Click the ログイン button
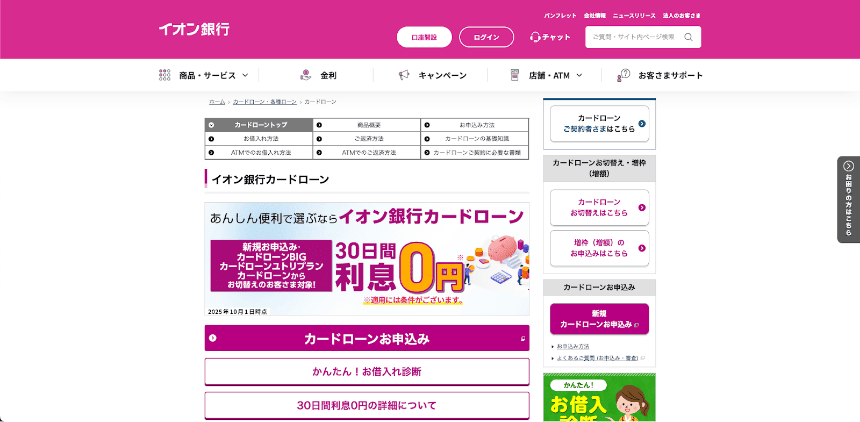Viewport: 860px width, 422px height. pyautogui.click(x=486, y=37)
